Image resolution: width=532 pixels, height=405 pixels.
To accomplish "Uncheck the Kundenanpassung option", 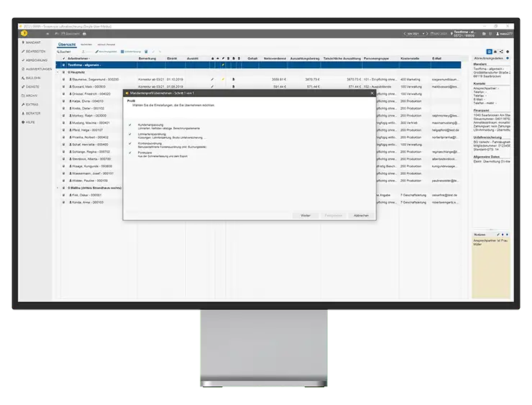I will [x=130, y=124].
